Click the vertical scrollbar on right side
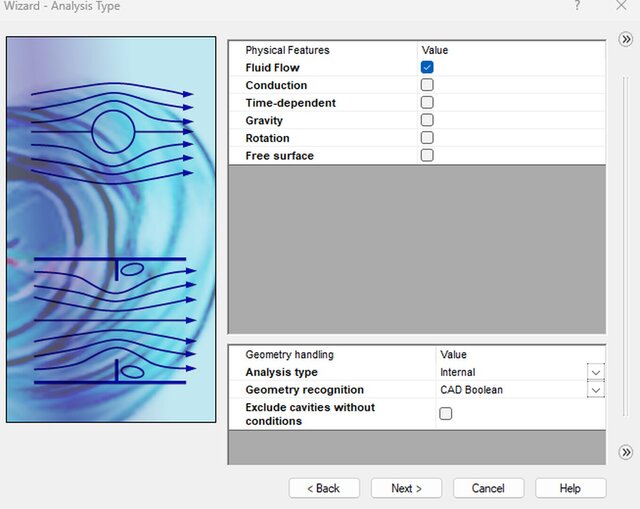This screenshot has width=640, height=509. point(625,247)
